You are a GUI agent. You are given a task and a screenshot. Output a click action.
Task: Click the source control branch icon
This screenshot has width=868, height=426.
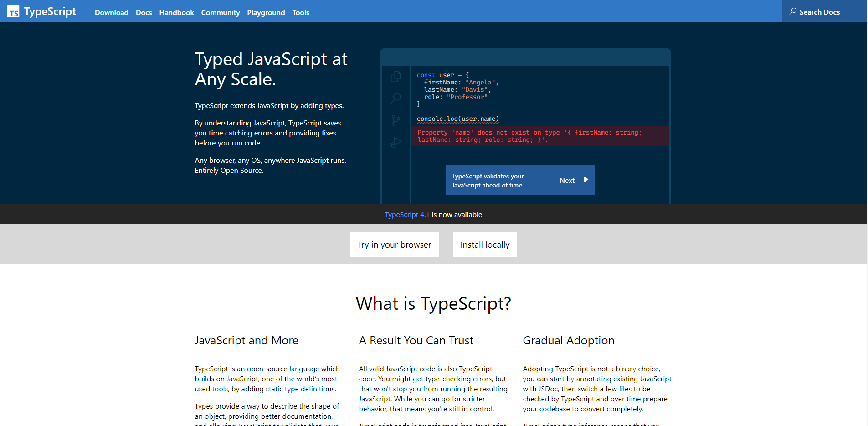click(x=396, y=120)
